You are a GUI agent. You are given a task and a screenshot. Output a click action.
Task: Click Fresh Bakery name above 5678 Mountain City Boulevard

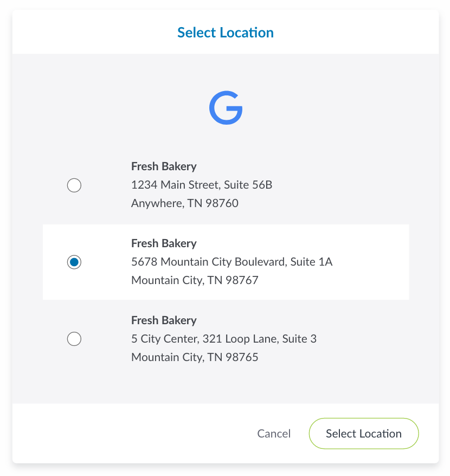click(x=164, y=243)
